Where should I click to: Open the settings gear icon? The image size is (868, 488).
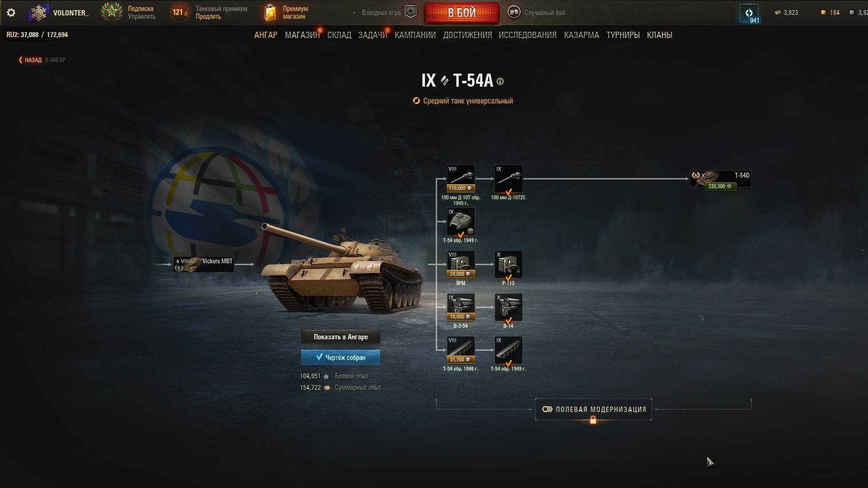[x=11, y=13]
